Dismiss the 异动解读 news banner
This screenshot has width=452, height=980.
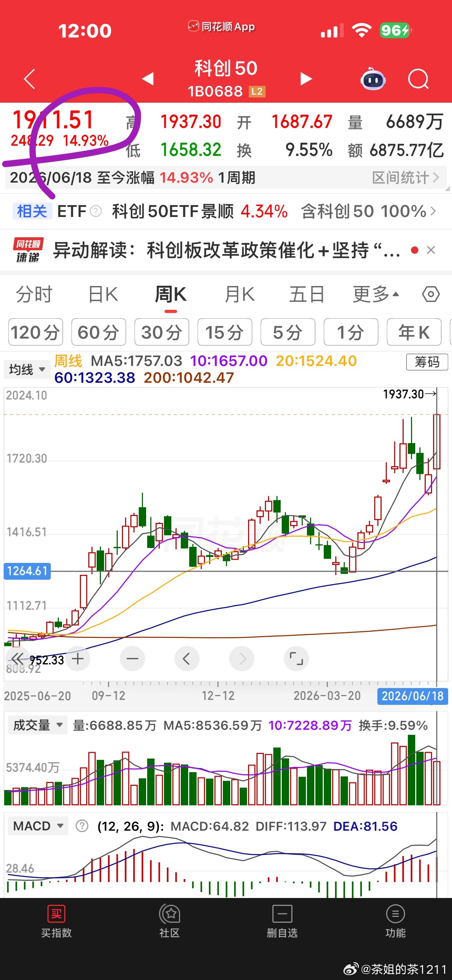pos(431,250)
